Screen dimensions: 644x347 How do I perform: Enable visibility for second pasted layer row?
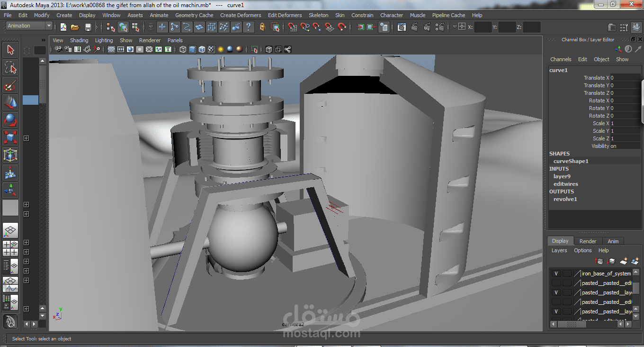click(556, 283)
